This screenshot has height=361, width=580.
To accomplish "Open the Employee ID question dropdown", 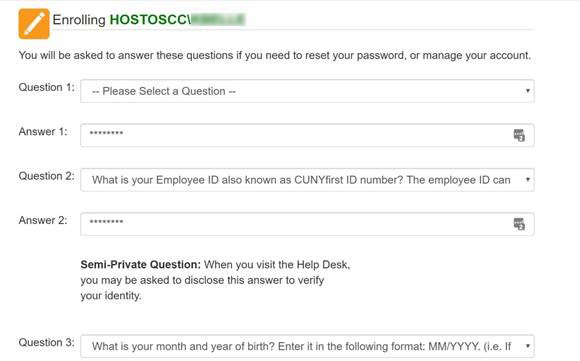I will point(307,180).
